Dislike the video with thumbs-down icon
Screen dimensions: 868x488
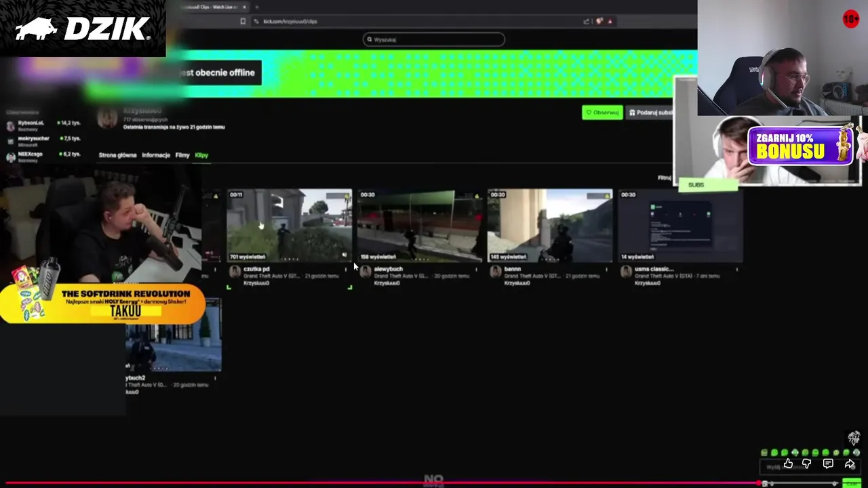coord(806,464)
